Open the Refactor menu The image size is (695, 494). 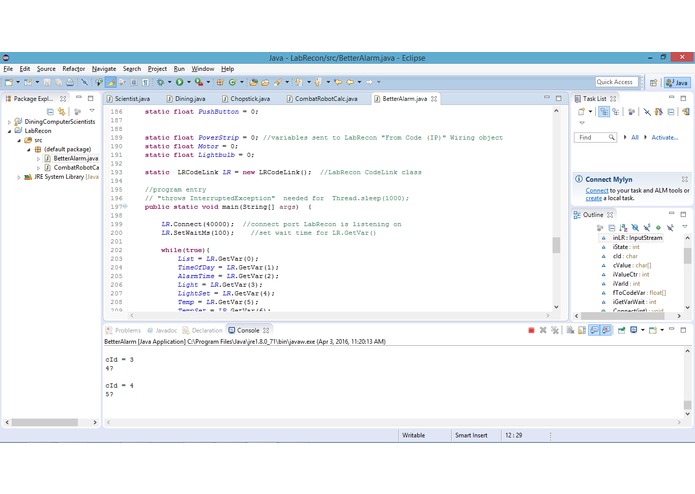coord(74,69)
